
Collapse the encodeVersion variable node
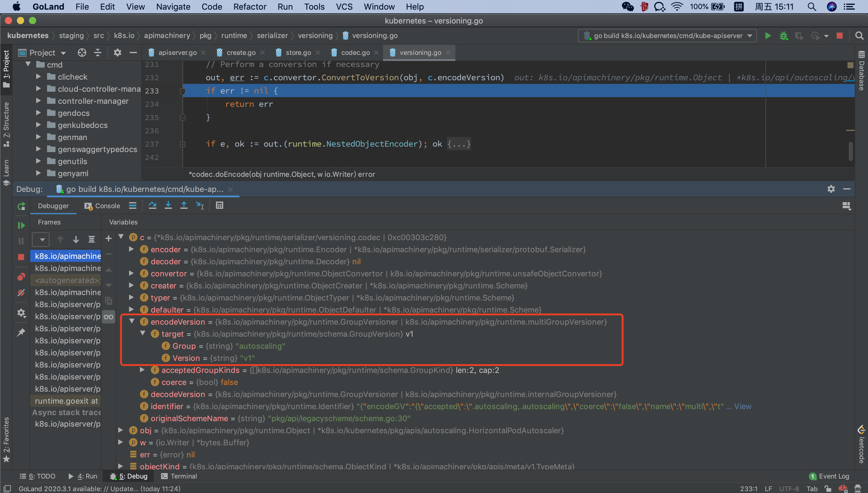tap(132, 321)
